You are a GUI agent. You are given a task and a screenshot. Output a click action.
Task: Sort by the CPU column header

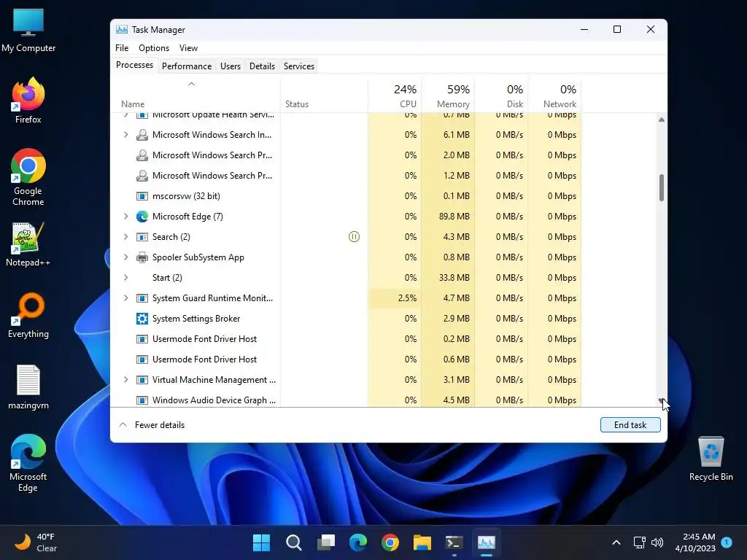[x=395, y=96]
